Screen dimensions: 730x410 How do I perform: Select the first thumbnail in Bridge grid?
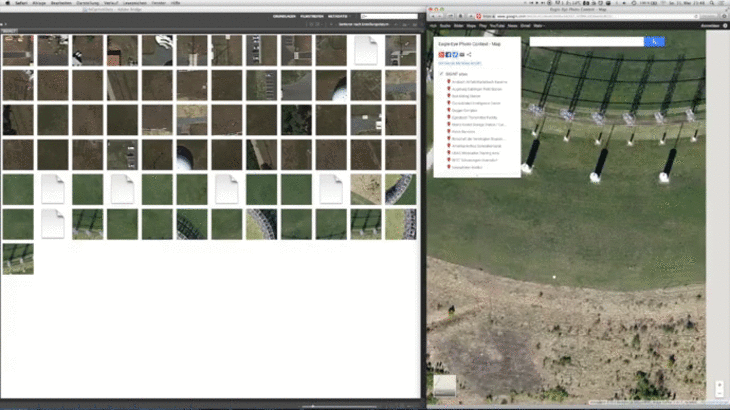coord(17,50)
